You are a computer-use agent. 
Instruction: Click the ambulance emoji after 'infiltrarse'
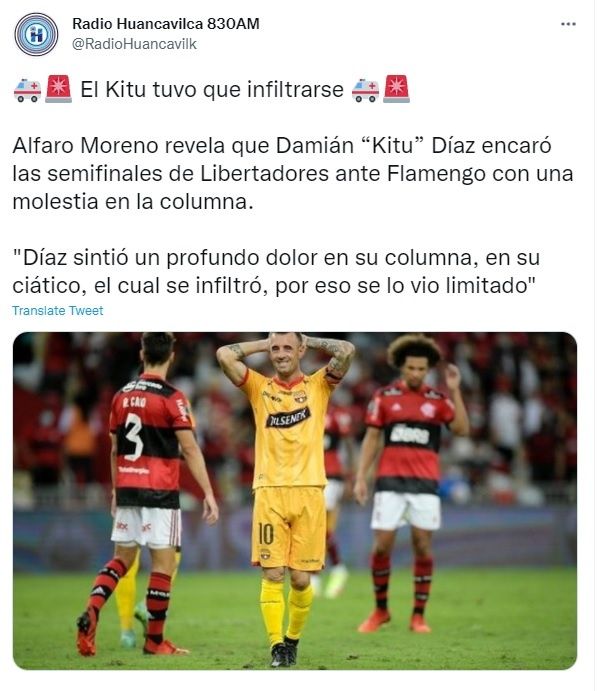point(365,89)
